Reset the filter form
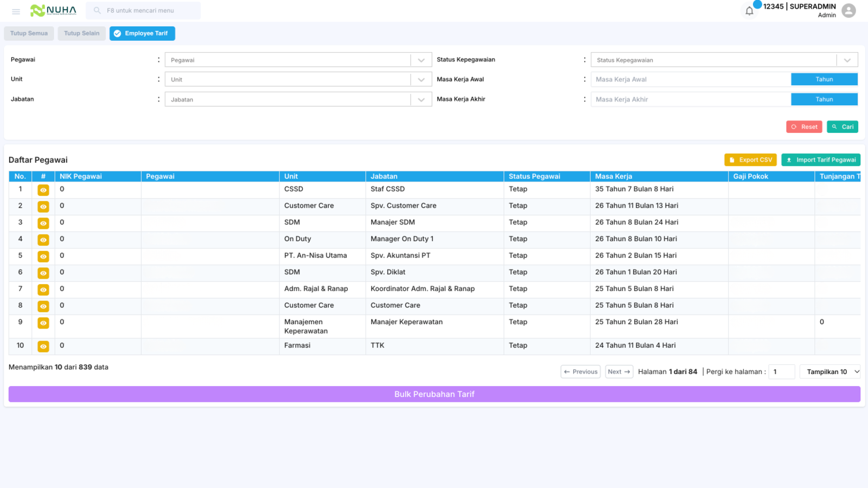Image resolution: width=868 pixels, height=488 pixels. click(804, 127)
